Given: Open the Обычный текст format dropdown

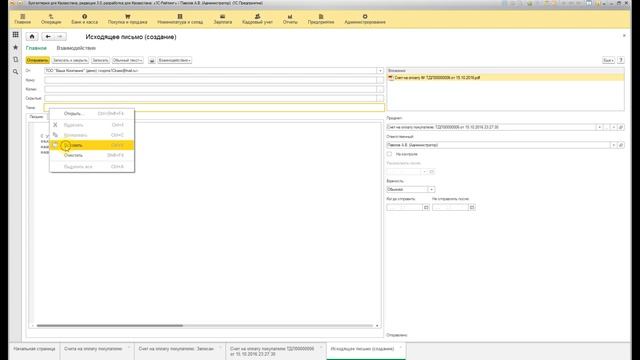Looking at the screenshot, I should click(x=127, y=60).
